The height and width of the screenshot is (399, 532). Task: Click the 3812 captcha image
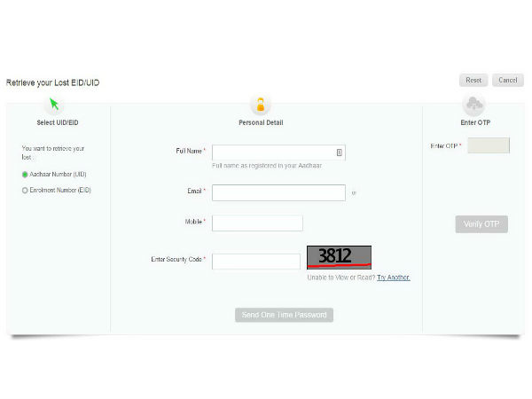(x=339, y=257)
